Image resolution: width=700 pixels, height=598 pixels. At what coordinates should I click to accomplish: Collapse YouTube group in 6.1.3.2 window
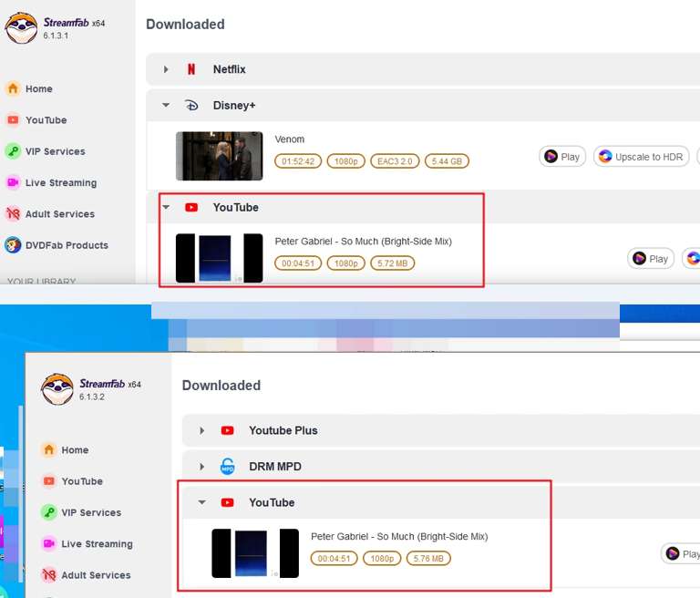point(201,502)
